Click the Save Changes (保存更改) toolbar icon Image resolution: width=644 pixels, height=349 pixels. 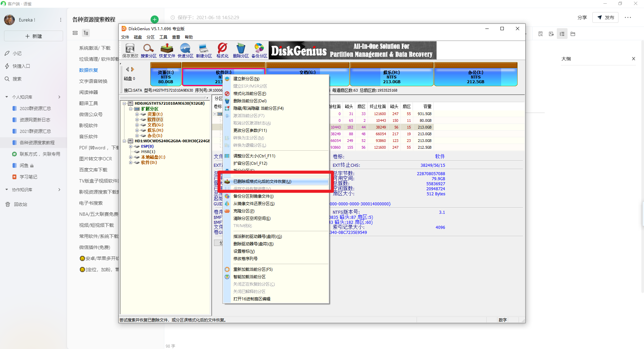coord(130,50)
